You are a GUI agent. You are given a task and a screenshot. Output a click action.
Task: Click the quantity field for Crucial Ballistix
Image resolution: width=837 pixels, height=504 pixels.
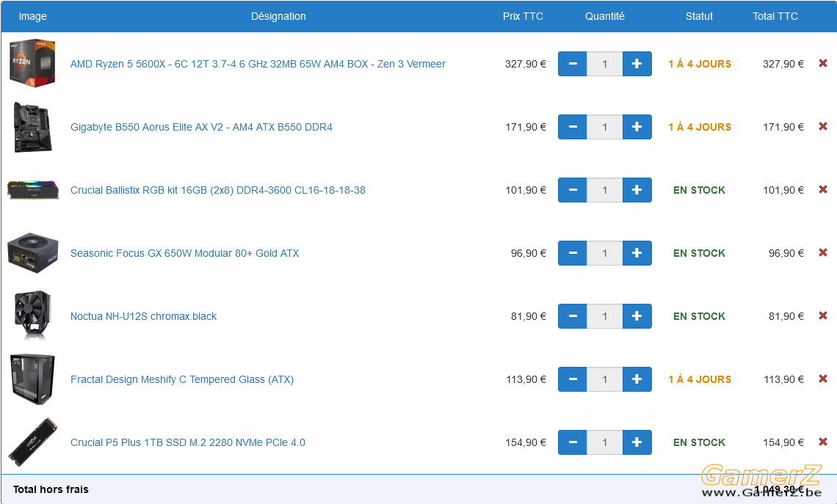605,190
